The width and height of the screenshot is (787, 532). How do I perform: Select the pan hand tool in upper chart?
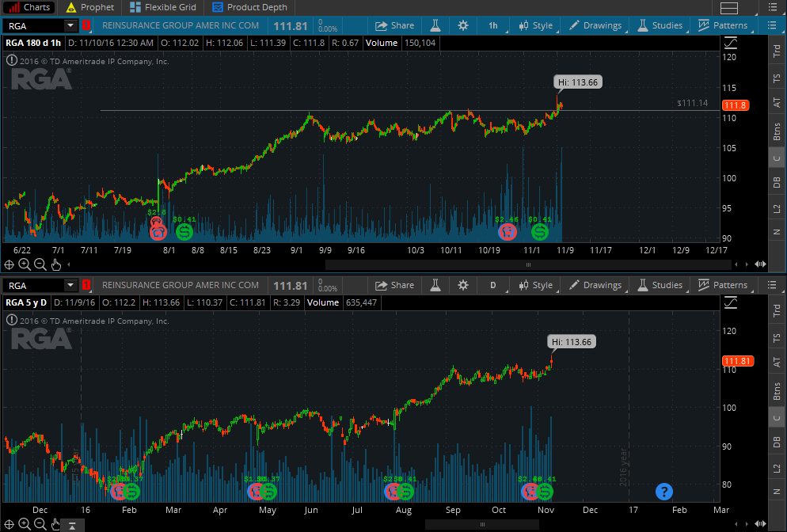[x=55, y=264]
